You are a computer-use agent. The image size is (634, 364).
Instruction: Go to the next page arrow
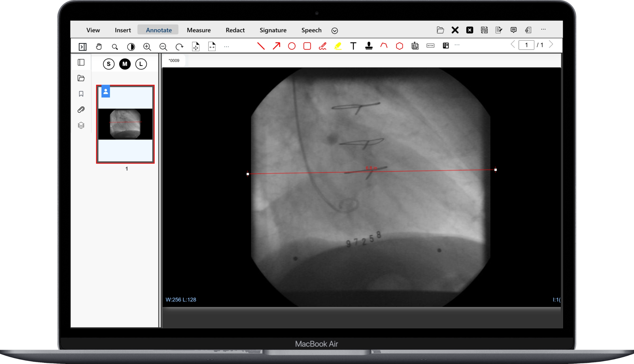[x=551, y=45]
